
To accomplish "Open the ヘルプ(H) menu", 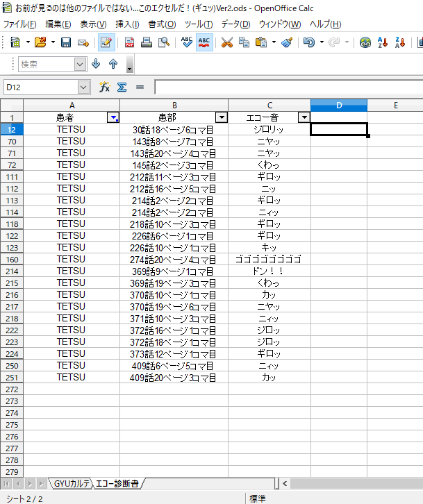I will point(326,24).
